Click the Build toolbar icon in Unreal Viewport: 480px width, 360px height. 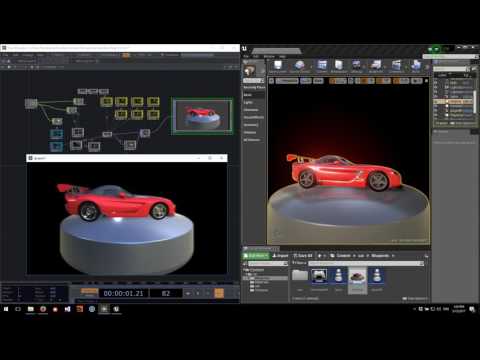click(416, 66)
